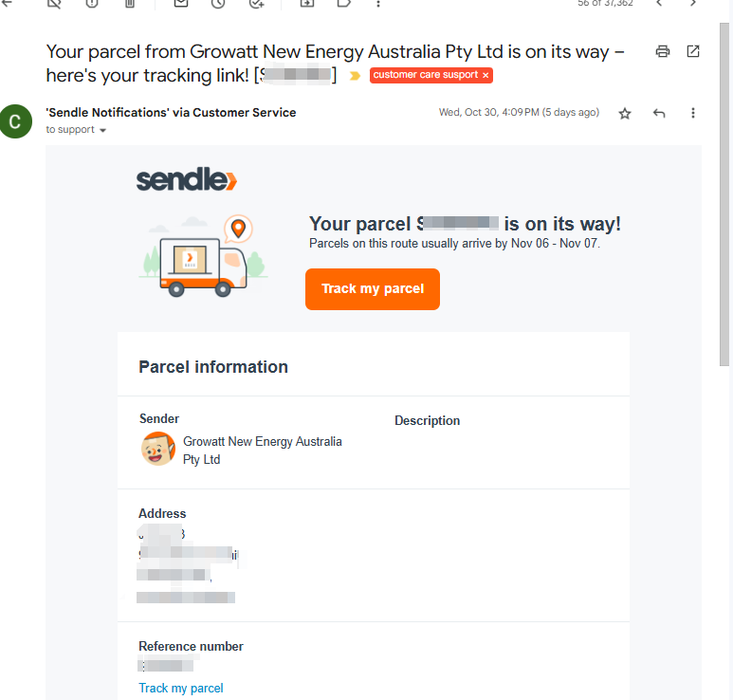Delete this email with the trash icon

point(130,4)
